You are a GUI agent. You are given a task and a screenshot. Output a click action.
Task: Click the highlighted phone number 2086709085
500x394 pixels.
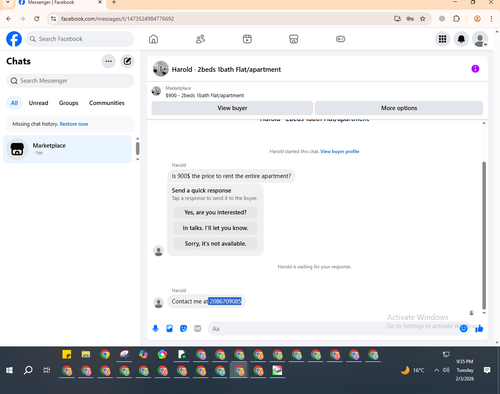(x=225, y=301)
